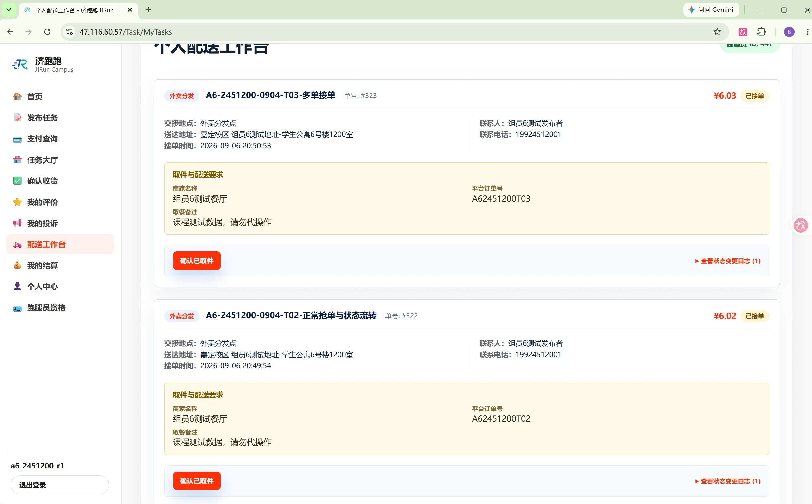
Task: Open the extensions puzzle icon
Action: click(x=761, y=32)
